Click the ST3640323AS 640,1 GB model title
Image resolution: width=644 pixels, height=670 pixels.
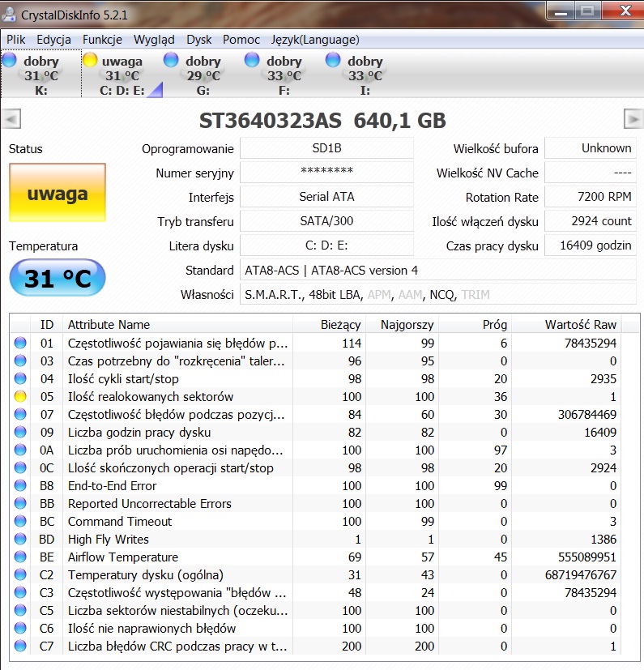pyautogui.click(x=322, y=121)
